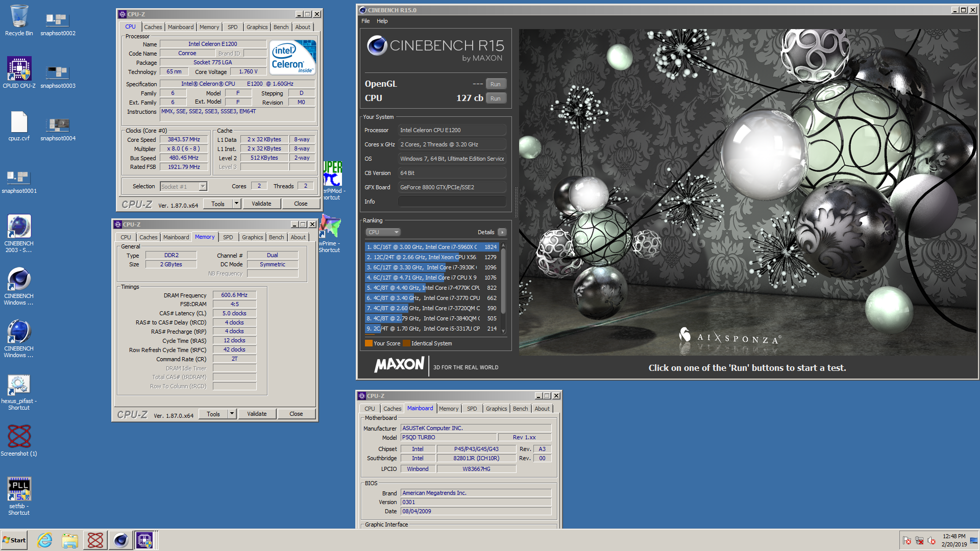Click the rendered Cinebench scene image
The width and height of the screenshot is (980, 551).
pyautogui.click(x=747, y=192)
